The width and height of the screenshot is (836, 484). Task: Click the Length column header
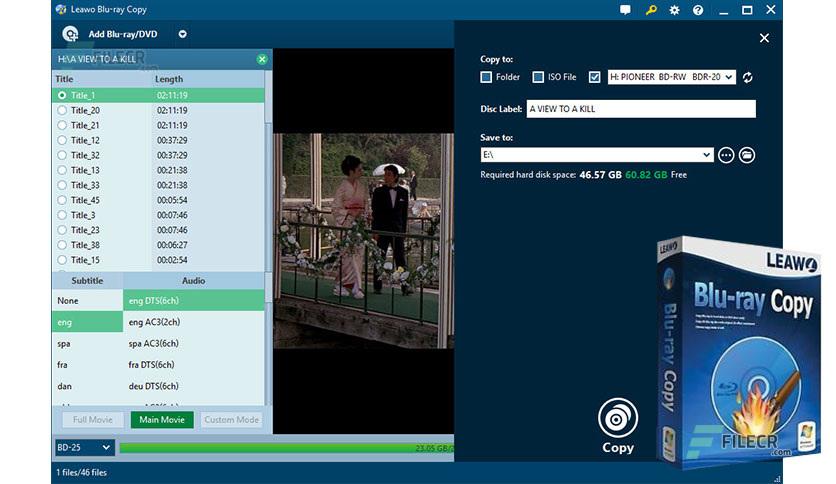[x=169, y=79]
